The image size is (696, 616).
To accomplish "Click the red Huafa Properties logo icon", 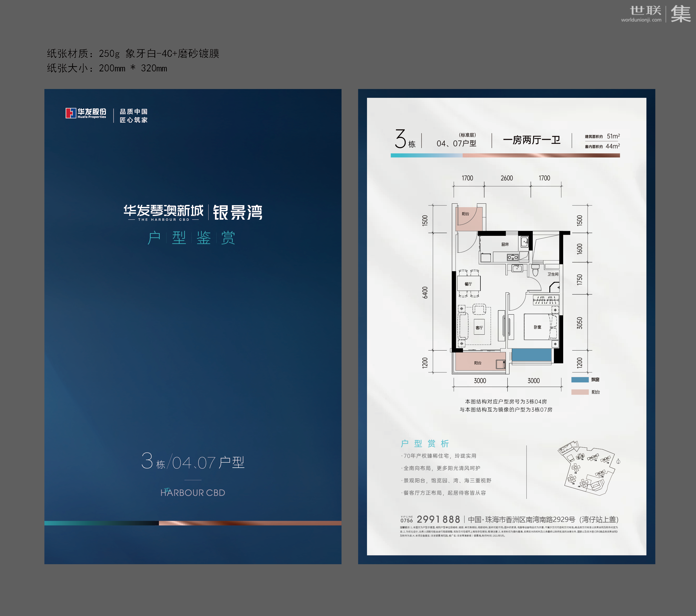I will point(70,113).
